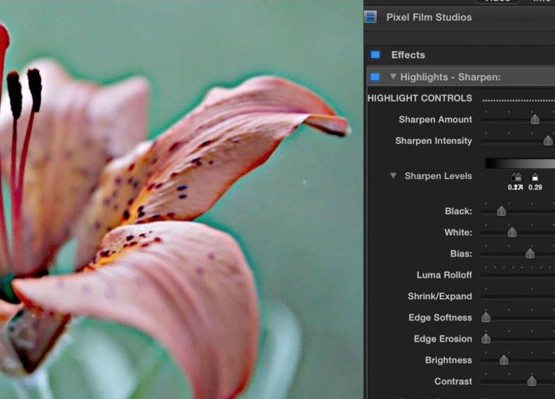Click the Edge Softness label

[440, 318]
